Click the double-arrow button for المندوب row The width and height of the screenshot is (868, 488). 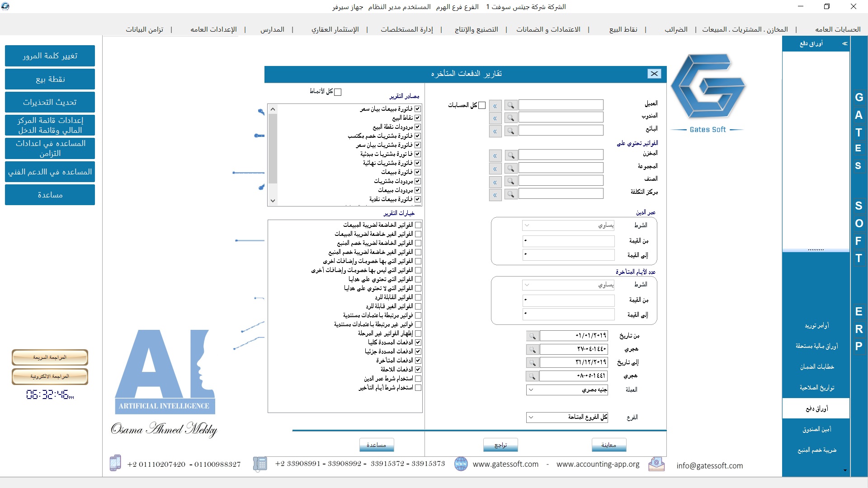coord(495,118)
